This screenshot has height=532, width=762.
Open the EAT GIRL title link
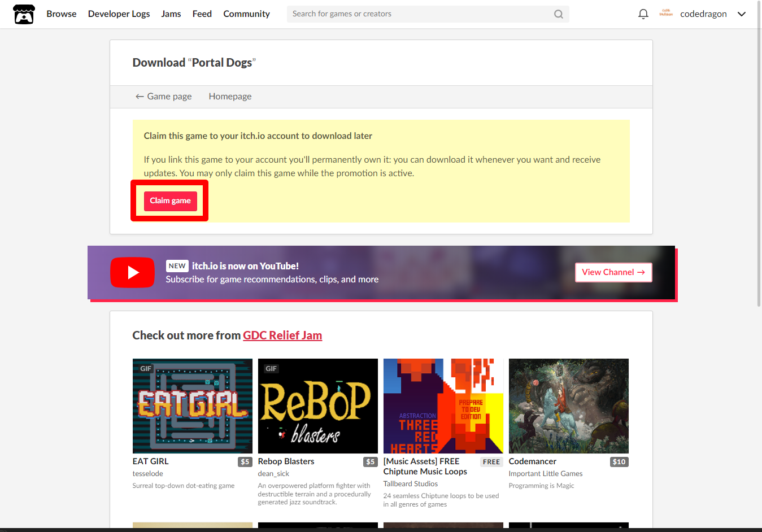click(151, 461)
